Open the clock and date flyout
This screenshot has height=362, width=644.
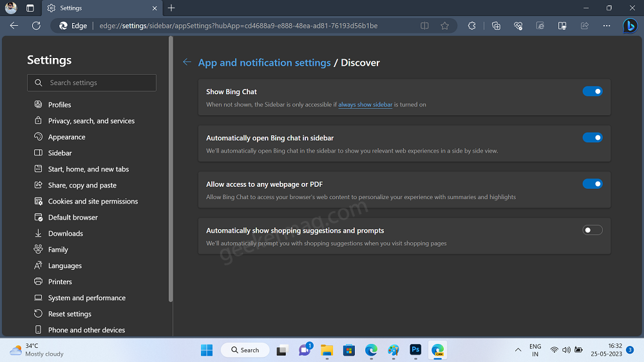[607, 350]
